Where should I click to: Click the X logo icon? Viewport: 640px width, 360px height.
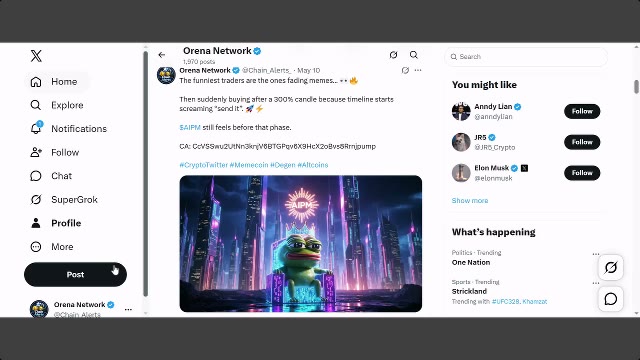(36, 56)
